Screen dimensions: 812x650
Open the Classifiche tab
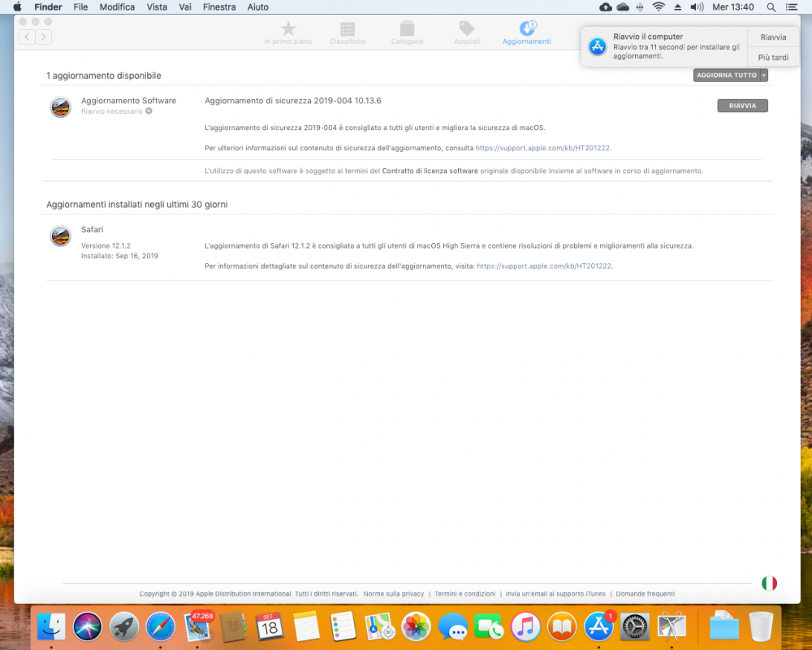point(348,32)
